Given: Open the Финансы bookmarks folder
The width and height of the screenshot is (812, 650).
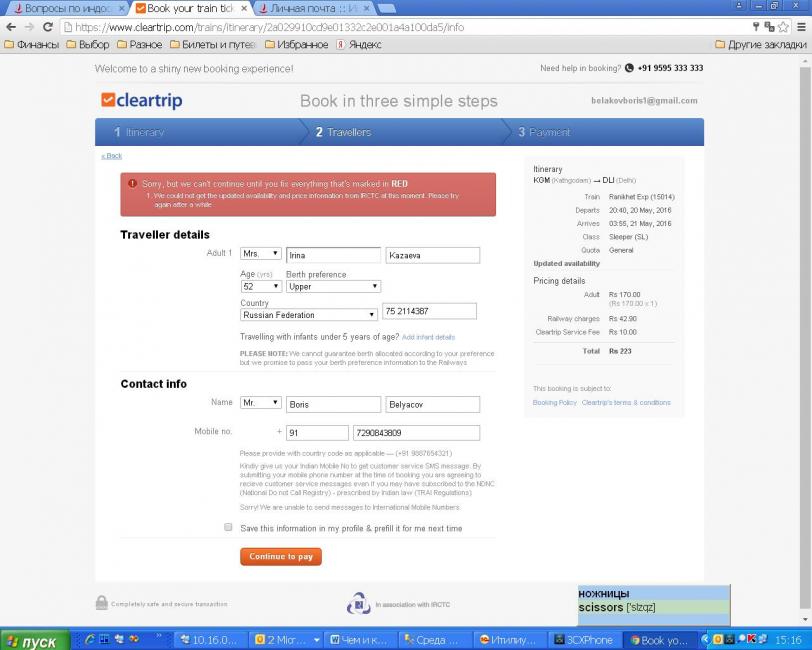Looking at the screenshot, I should coord(31,44).
